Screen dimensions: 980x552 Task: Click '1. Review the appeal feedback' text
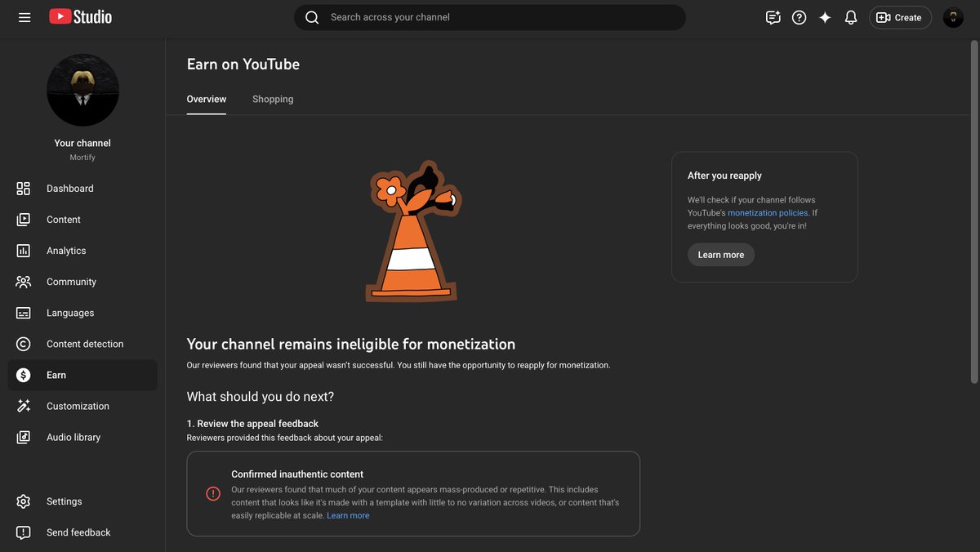tap(252, 424)
